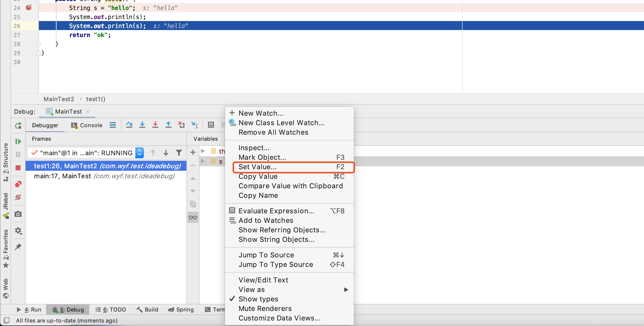Click the Rerun MainTest debug icon

pyautogui.click(x=18, y=125)
